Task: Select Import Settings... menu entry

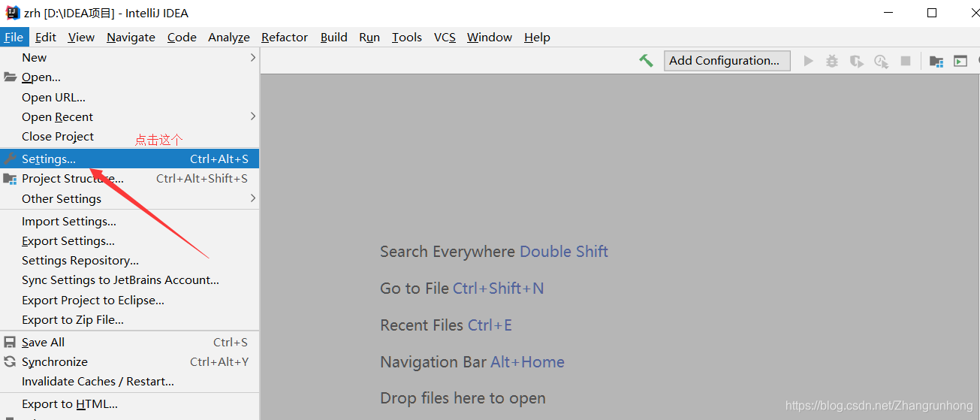Action: (x=130, y=221)
